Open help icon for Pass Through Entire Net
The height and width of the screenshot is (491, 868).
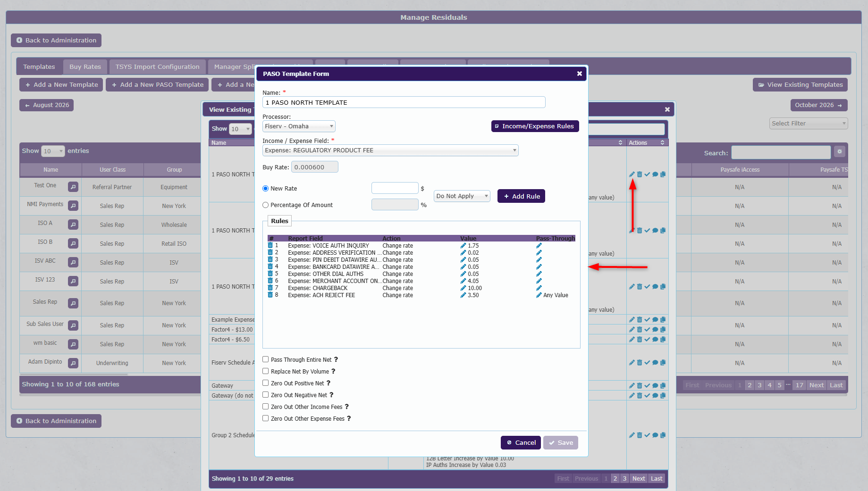(336, 359)
